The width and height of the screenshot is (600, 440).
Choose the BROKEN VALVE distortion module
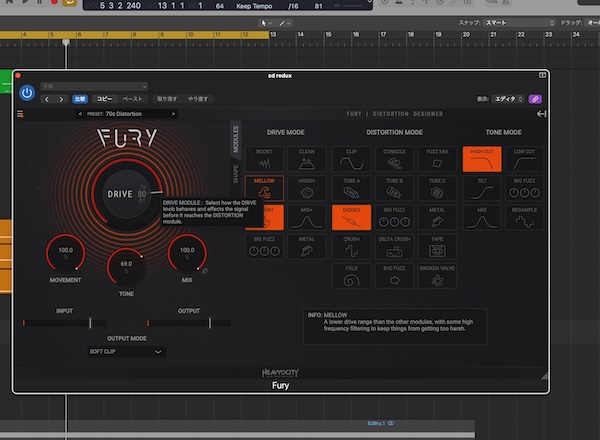(437, 275)
